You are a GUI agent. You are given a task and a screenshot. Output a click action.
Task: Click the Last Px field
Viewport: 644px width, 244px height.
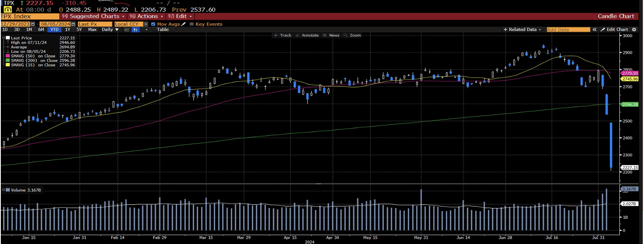click(95, 24)
